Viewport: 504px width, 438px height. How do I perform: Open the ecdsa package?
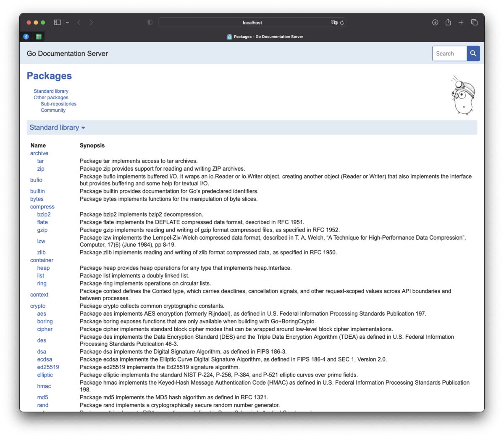click(45, 359)
